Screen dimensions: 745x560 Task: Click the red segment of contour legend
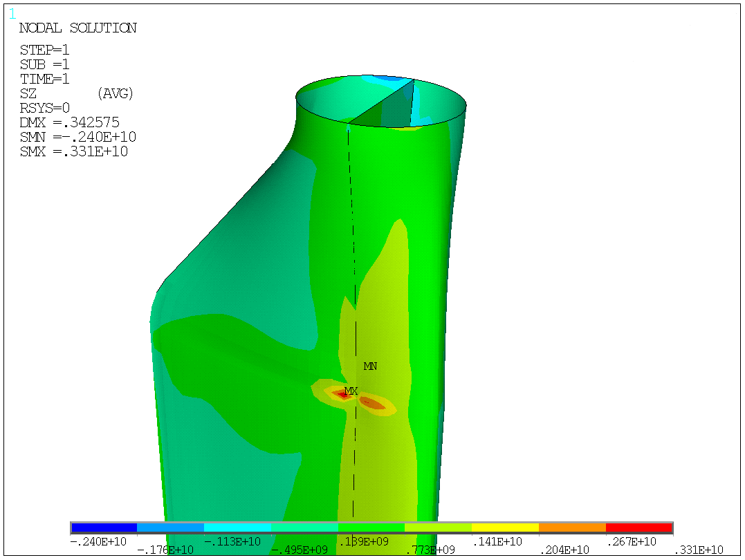(x=638, y=528)
